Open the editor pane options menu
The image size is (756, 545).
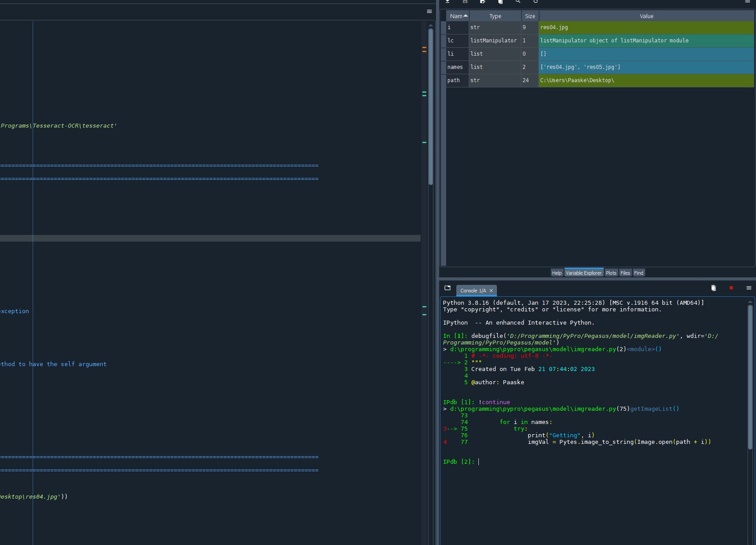(x=429, y=11)
